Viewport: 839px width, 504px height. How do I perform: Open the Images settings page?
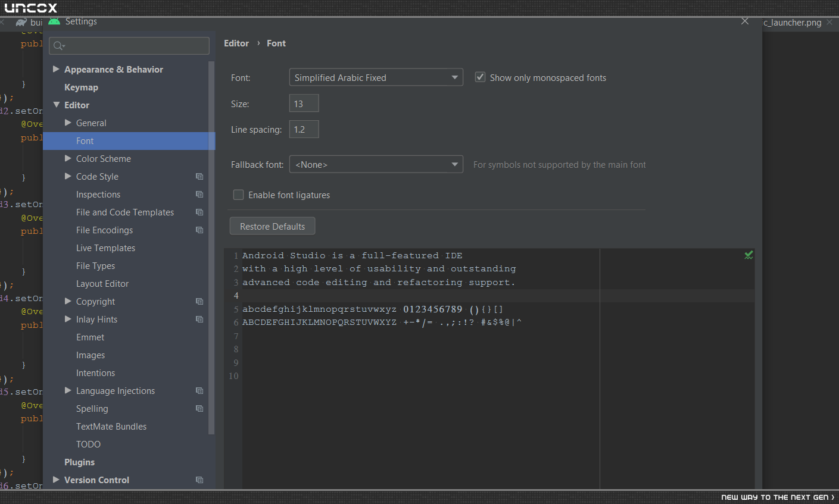[91, 355]
